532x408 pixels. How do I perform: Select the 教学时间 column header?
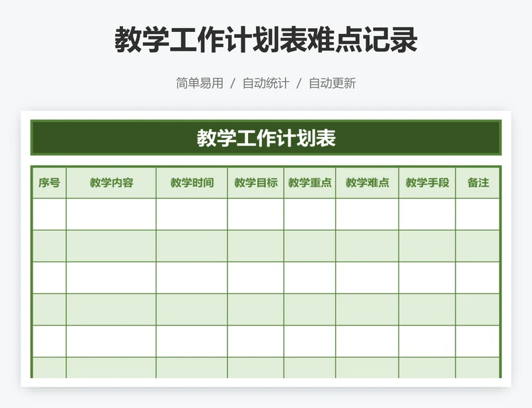[x=192, y=183]
